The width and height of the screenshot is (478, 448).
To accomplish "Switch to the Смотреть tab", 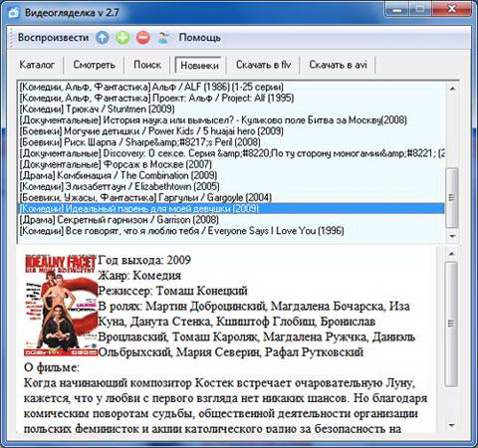I will (x=95, y=65).
